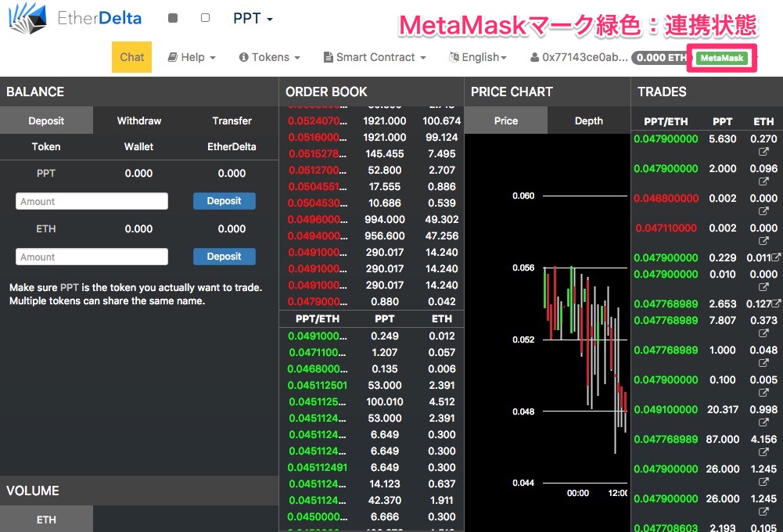The image size is (783, 532).
Task: Click the EtherDelta brand name text
Action: 99,19
